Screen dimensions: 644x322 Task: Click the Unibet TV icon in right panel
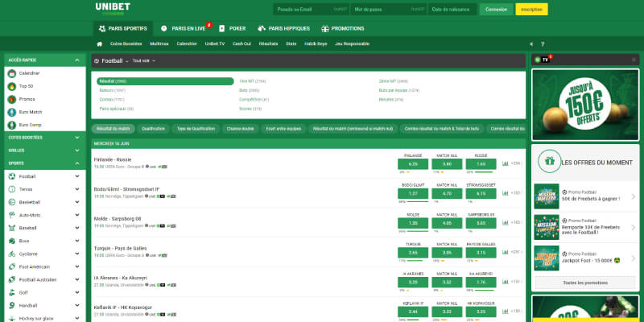point(542,60)
